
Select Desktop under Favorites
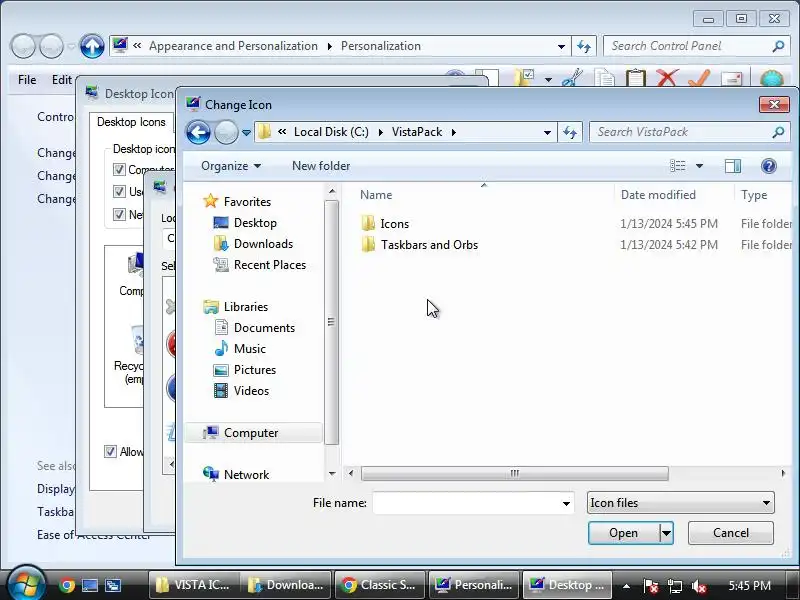coord(245,223)
